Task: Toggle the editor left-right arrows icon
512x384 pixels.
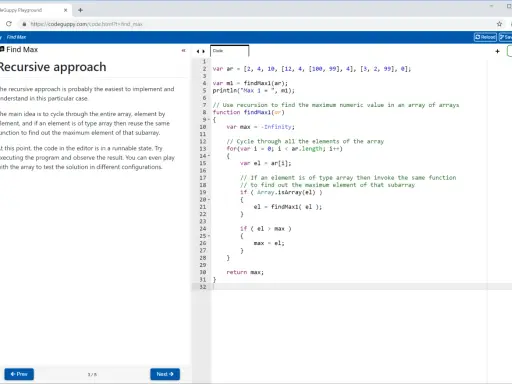Action: [200, 51]
